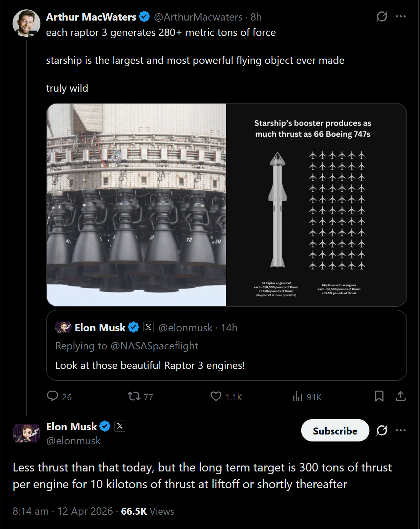
Task: Share Arthur MacWaters' post
Action: pyautogui.click(x=400, y=396)
